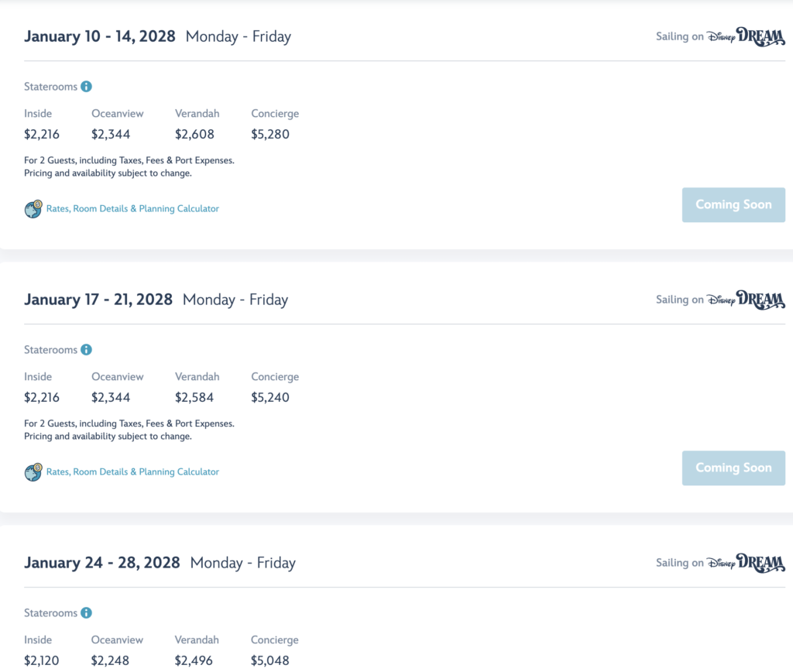Click Coming Soon button for January 10 sailing
Screen dimensions: 793x672
[x=733, y=205]
